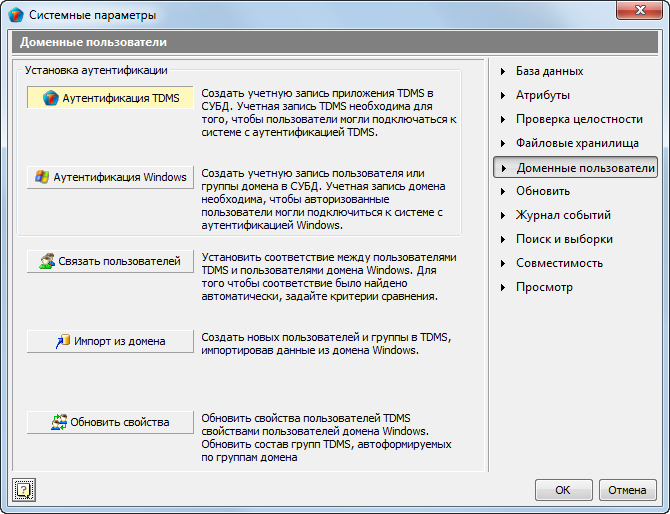The width and height of the screenshot is (670, 514).
Task: Click the description starting 'Обновить свойства пользователей TDMS'
Action: [x=326, y=438]
